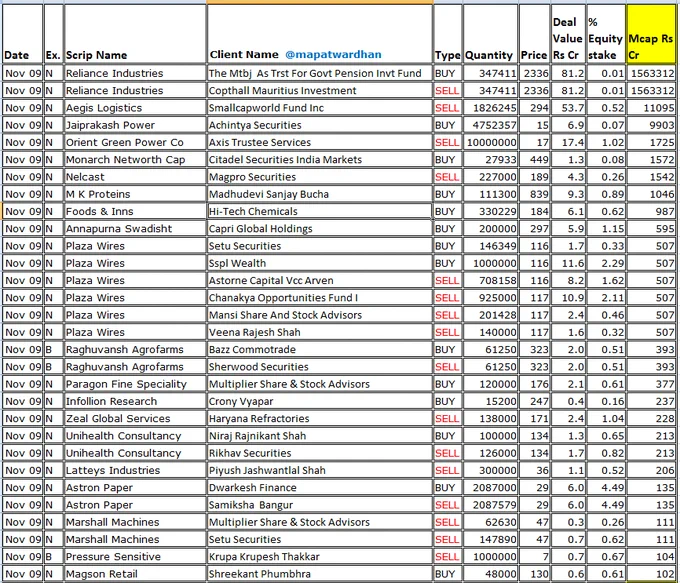Select BUY type in Jaiprakash Power row
This screenshot has height=583, width=680.
pos(448,125)
